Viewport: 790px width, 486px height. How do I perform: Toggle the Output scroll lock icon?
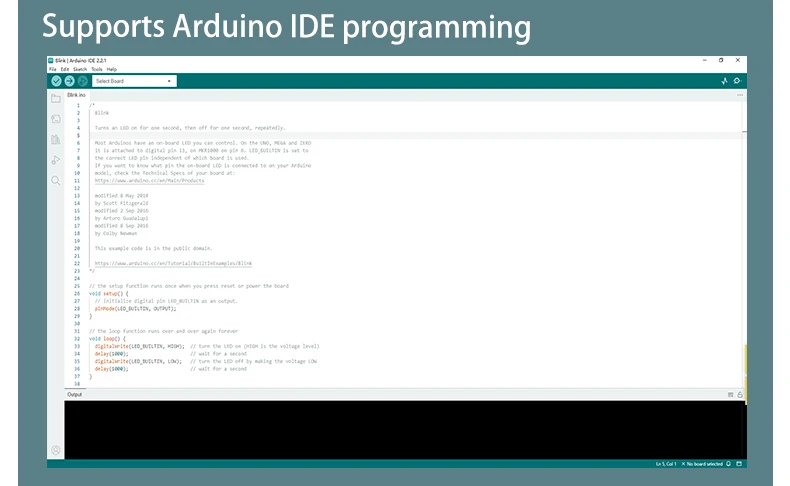click(x=740, y=395)
